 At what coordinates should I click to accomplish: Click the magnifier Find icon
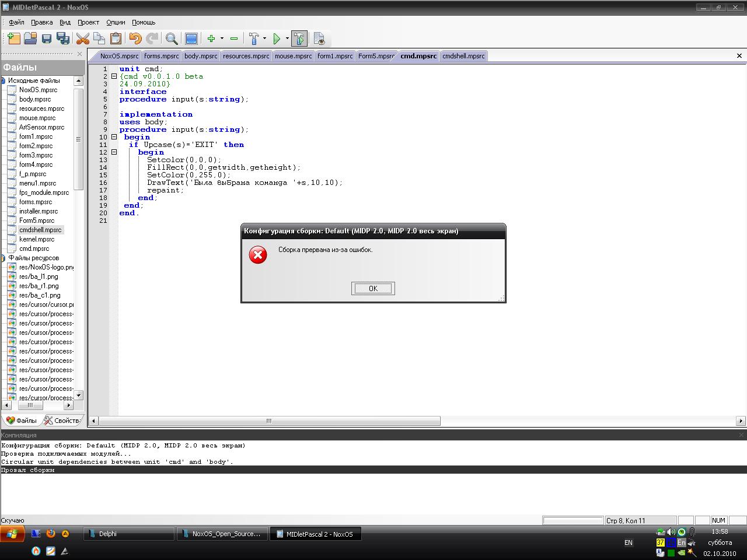pos(172,38)
